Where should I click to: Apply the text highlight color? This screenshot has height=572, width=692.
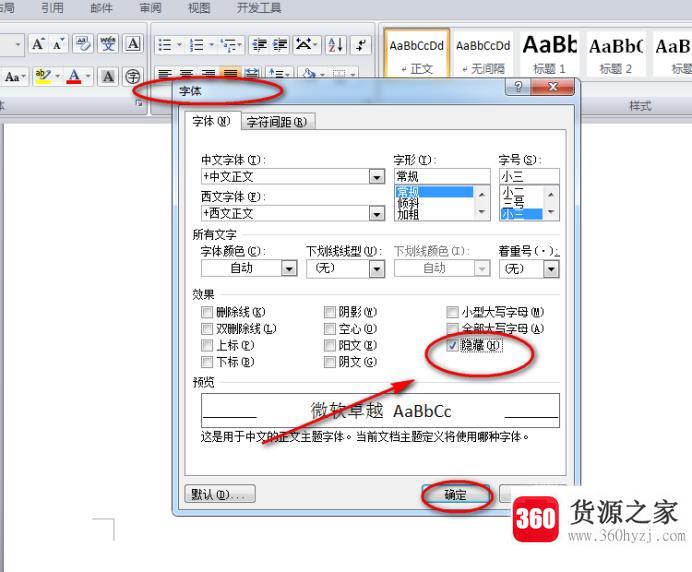tap(43, 77)
